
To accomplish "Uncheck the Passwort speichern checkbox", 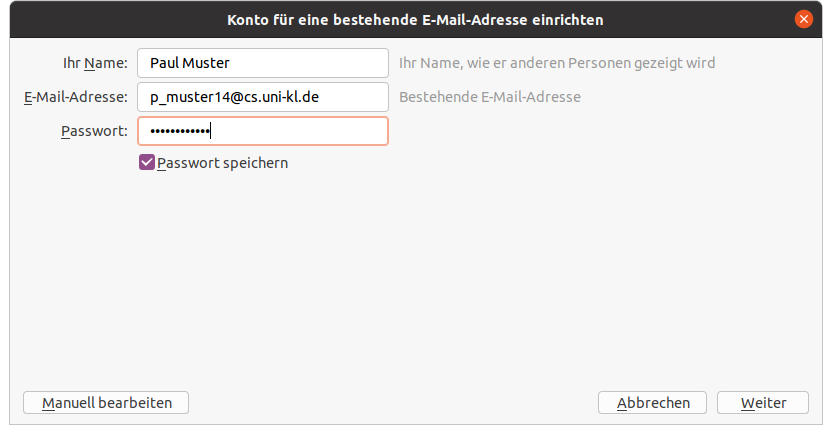I will pos(147,163).
